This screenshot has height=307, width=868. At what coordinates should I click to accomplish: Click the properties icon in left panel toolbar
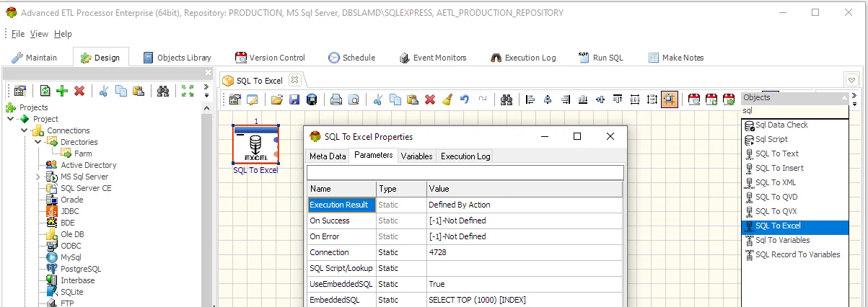point(20,91)
